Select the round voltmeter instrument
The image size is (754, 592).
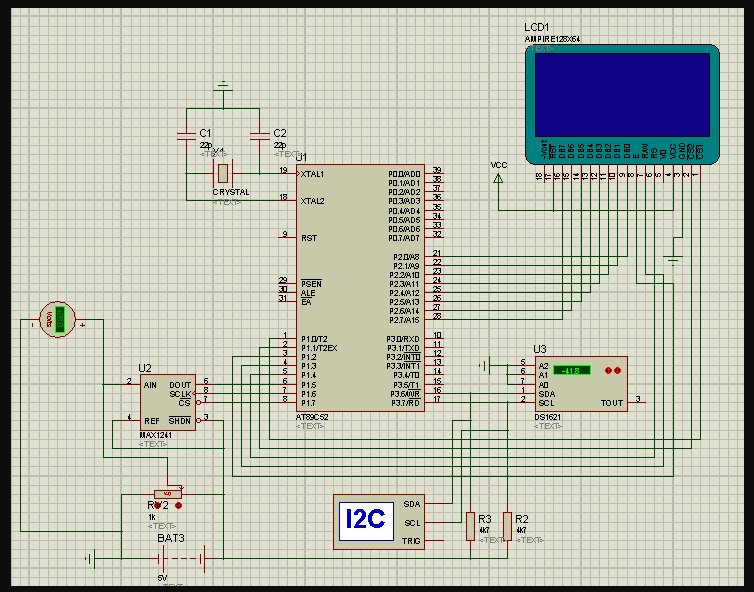(x=58, y=319)
